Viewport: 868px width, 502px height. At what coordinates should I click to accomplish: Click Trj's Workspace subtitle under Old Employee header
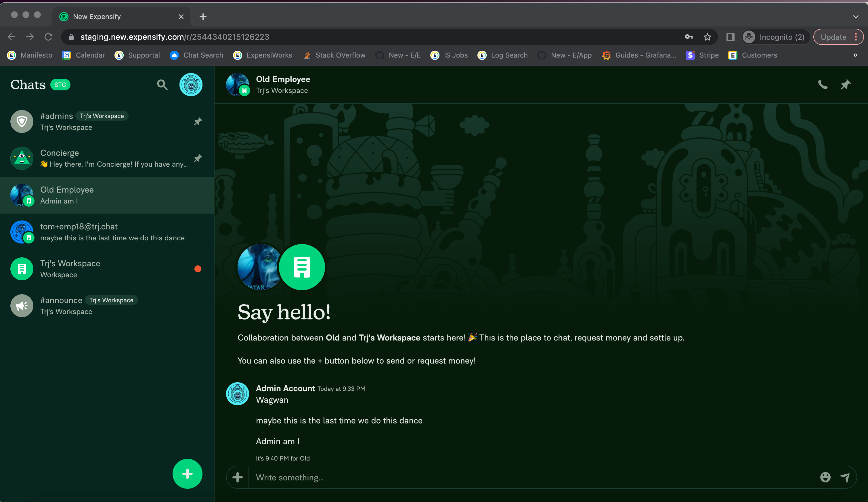(282, 91)
